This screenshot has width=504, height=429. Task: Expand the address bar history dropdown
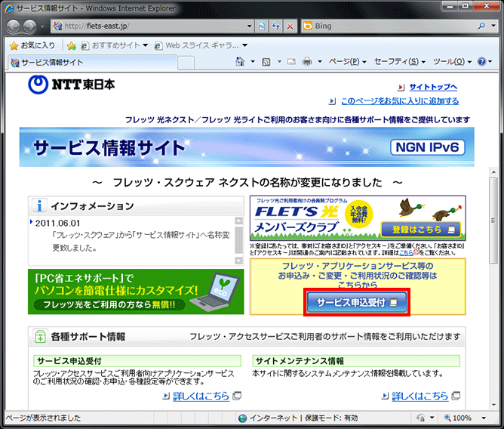250,26
